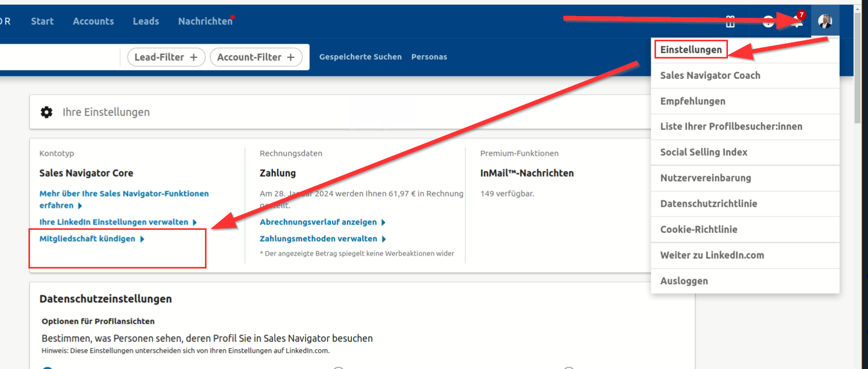
Task: Open Nachrichten in the navigation bar
Action: point(205,21)
